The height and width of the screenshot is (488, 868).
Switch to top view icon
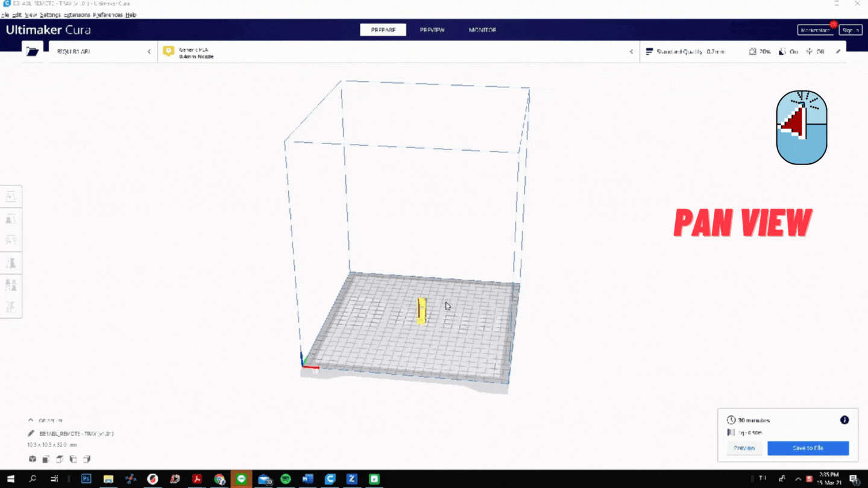tap(60, 459)
